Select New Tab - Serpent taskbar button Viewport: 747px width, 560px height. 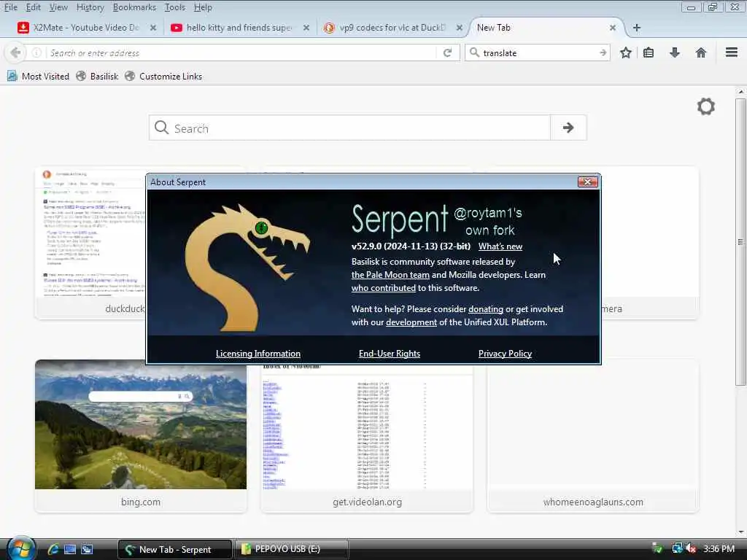175,549
